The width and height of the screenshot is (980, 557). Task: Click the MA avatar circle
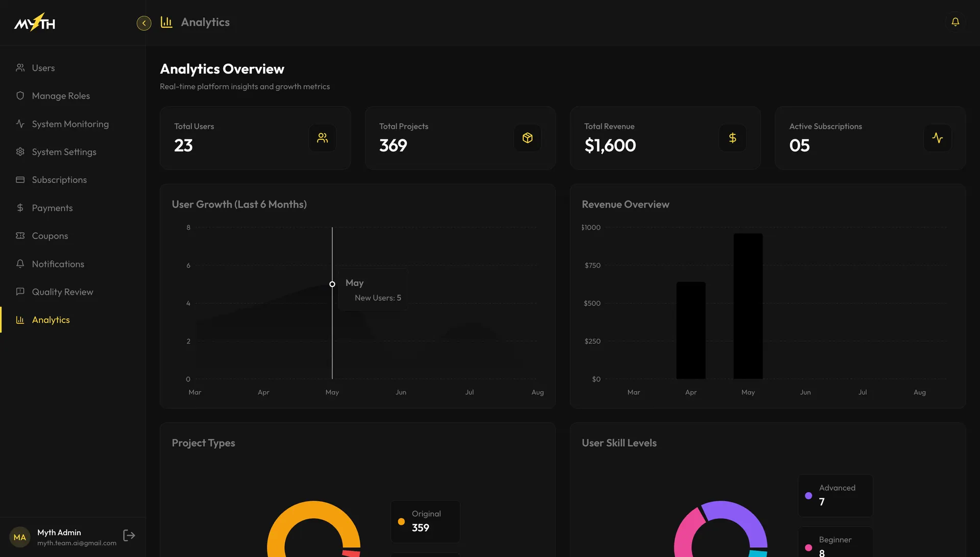coord(20,537)
